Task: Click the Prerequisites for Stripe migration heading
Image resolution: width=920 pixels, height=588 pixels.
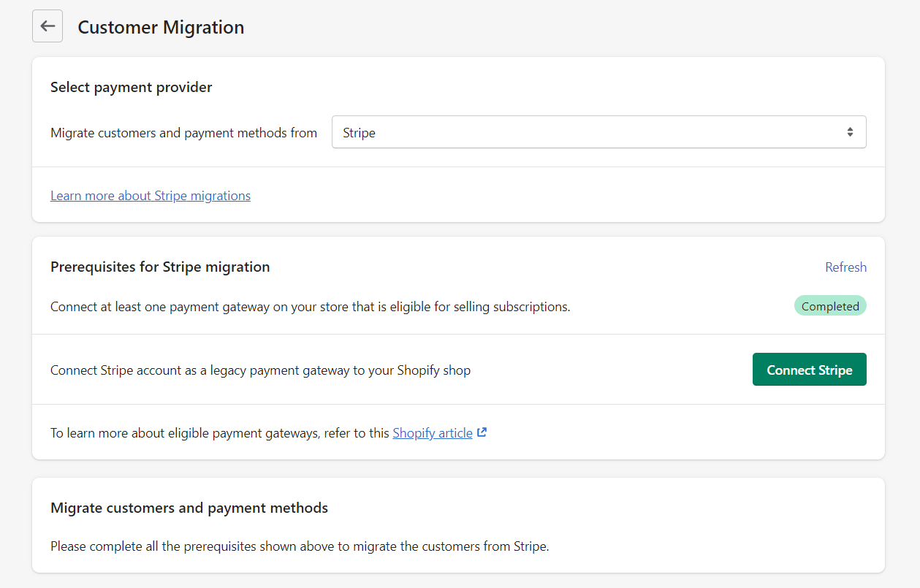Action: tap(160, 267)
